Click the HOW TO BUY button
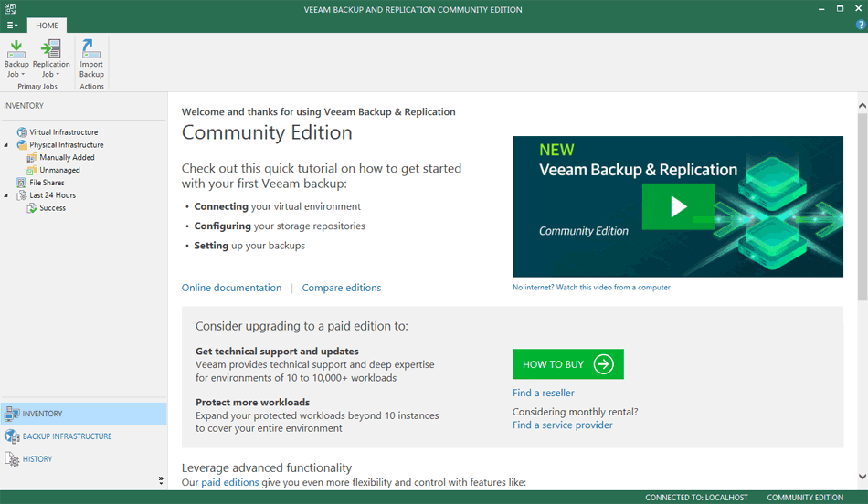Viewport: 868px width, 504px height. pyautogui.click(x=568, y=364)
